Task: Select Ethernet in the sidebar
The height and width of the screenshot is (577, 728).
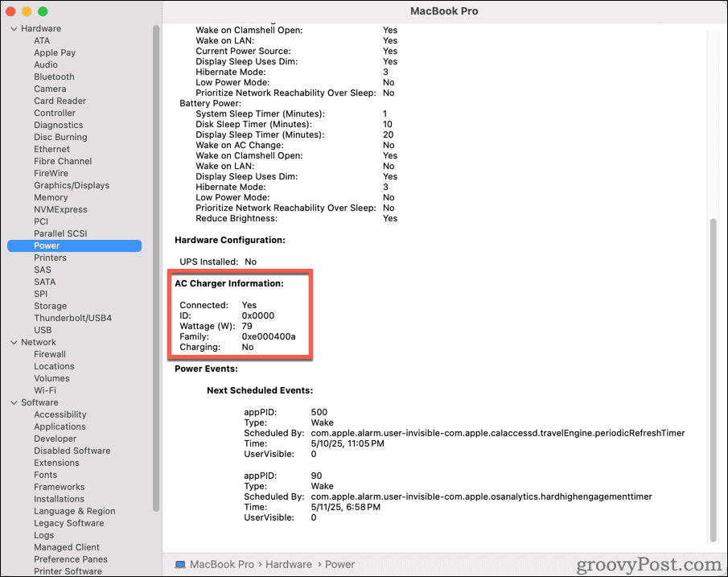Action: click(x=52, y=150)
